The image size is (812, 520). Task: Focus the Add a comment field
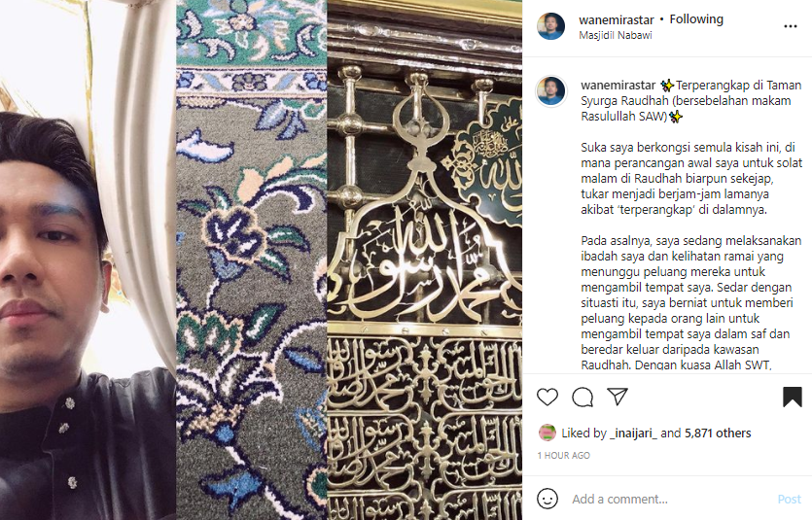click(x=671, y=499)
